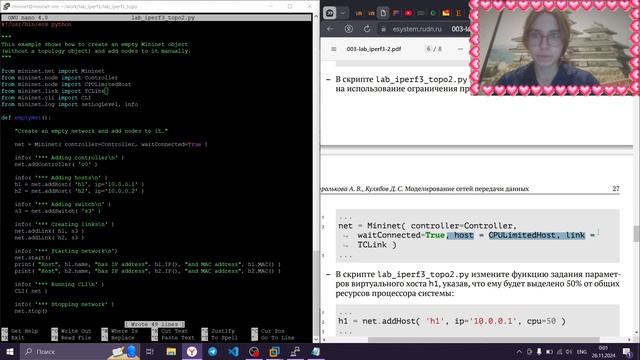Click the net = Mininet( controller=Controller line in nano

[x=111, y=144]
